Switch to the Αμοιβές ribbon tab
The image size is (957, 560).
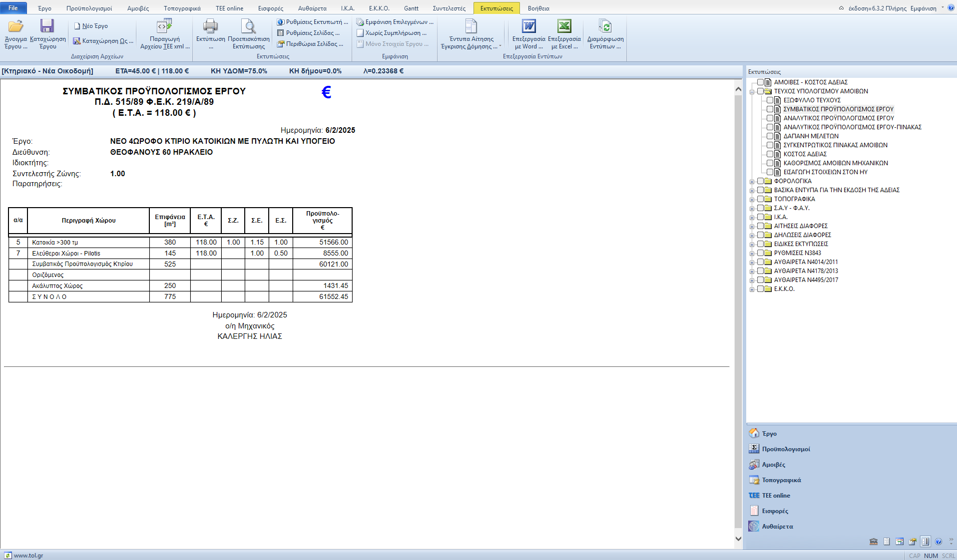click(138, 8)
